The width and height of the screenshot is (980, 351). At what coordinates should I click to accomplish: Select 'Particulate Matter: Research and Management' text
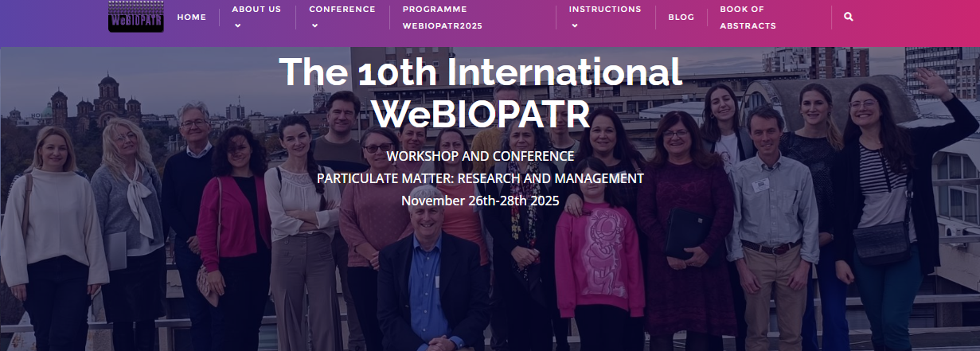click(480, 178)
